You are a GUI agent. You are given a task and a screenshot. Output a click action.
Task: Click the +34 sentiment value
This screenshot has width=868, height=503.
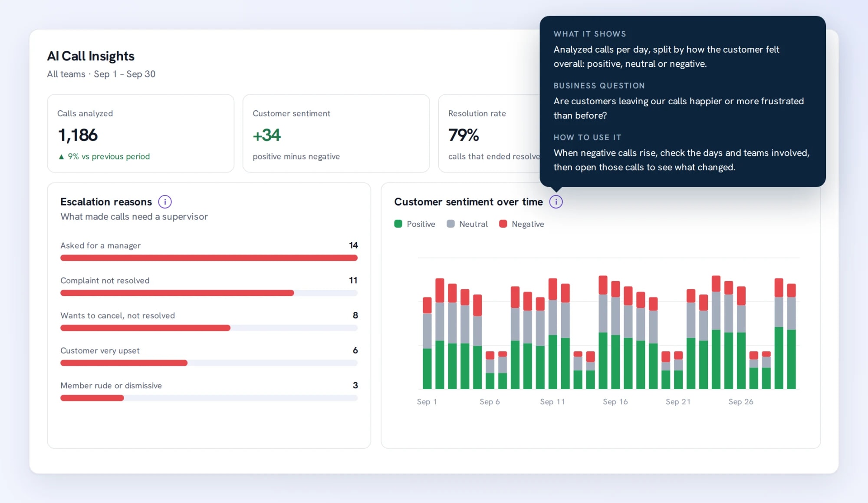(x=266, y=135)
